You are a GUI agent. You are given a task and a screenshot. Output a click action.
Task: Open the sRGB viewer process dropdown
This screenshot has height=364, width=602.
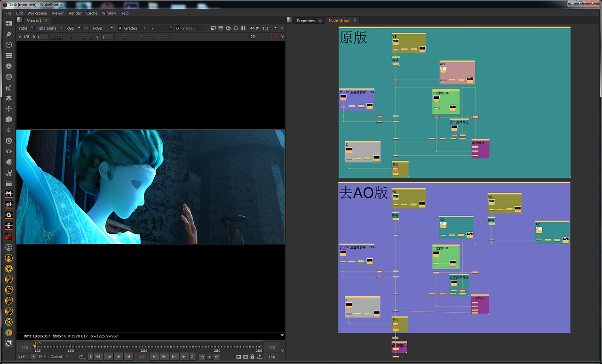(x=102, y=28)
